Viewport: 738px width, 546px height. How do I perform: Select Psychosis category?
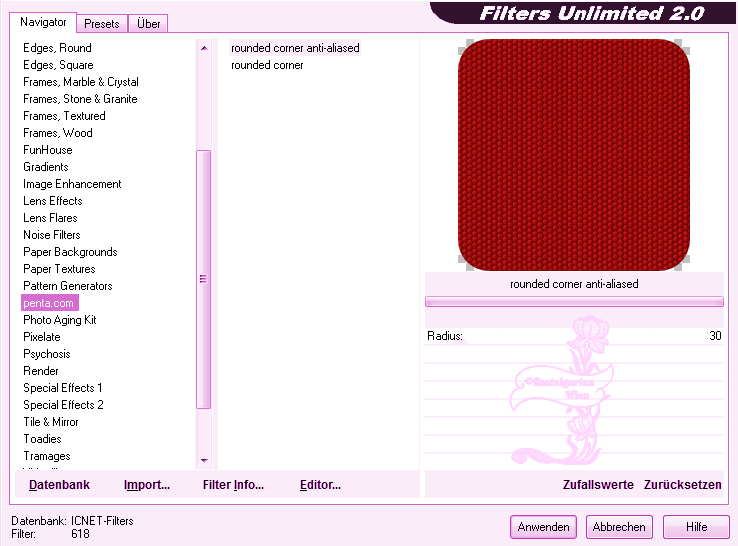click(47, 353)
